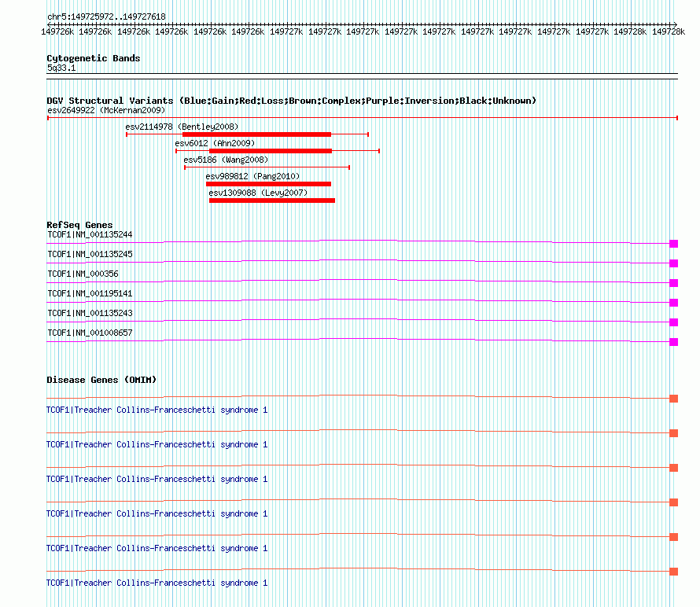
Task: Select the thick red bar of esv2114978
Action: pos(256,134)
